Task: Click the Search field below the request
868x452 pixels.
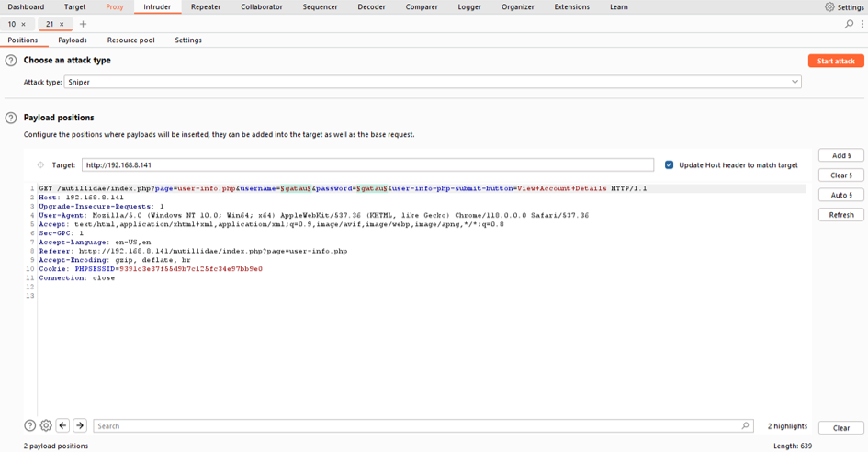Action: click(x=418, y=426)
